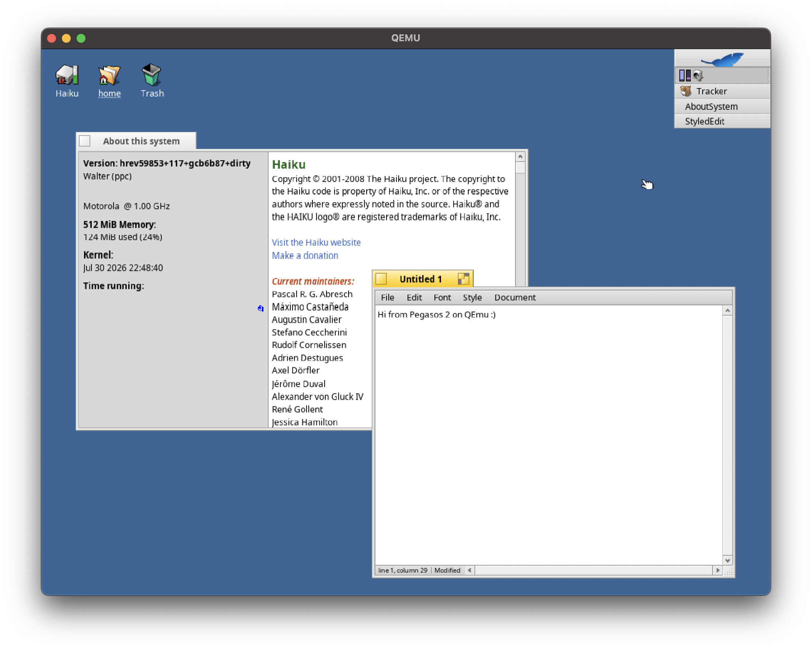Click the volume speaker tray icon
The image size is (812, 650).
pos(698,76)
